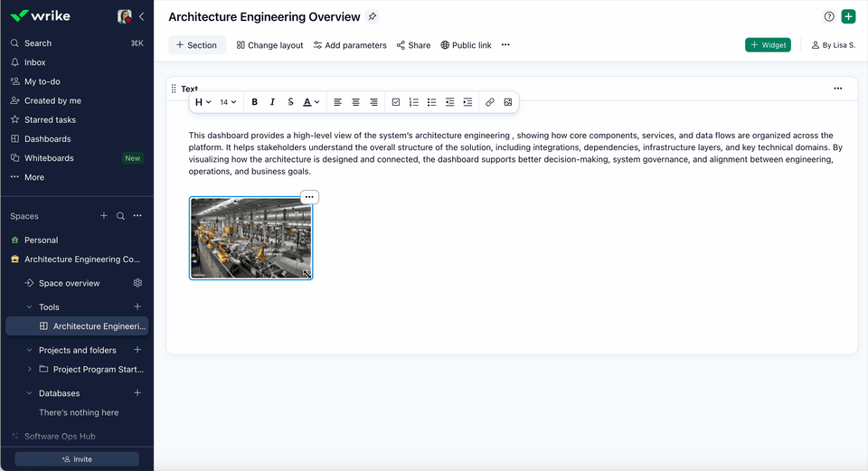Open space settings gear icon
868x471 pixels.
(137, 283)
